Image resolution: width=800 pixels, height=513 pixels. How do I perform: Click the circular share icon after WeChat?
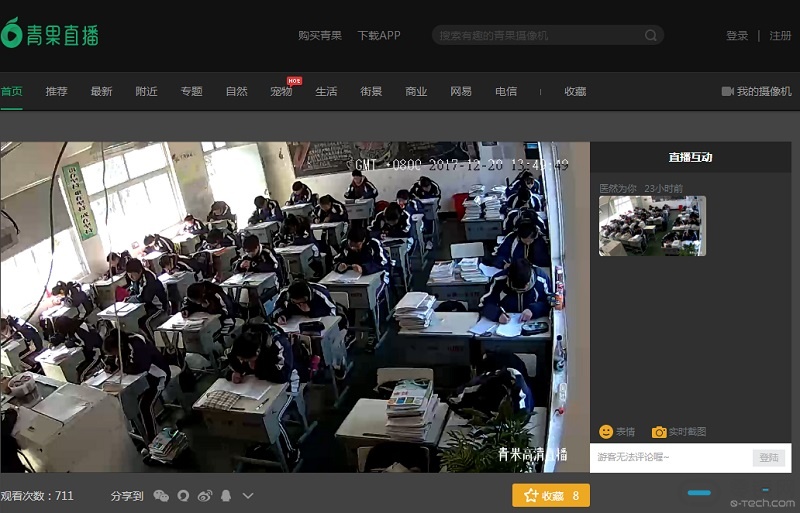pyautogui.click(x=183, y=496)
